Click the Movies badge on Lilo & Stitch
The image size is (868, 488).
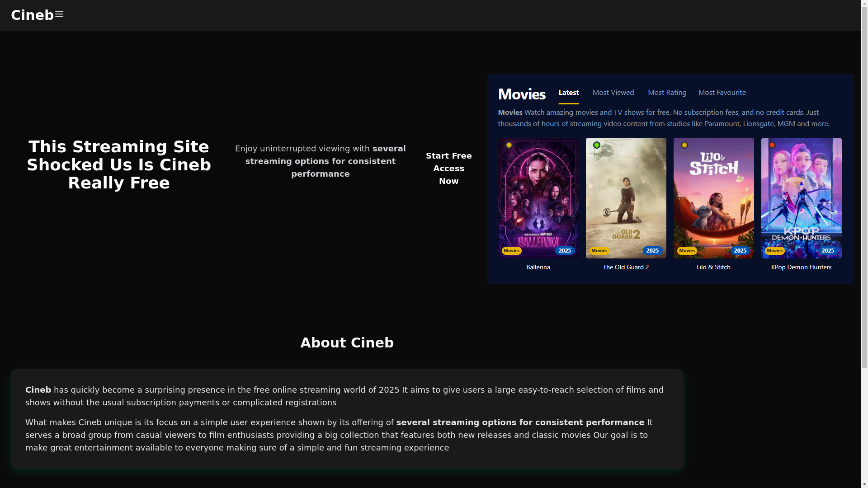click(687, 251)
